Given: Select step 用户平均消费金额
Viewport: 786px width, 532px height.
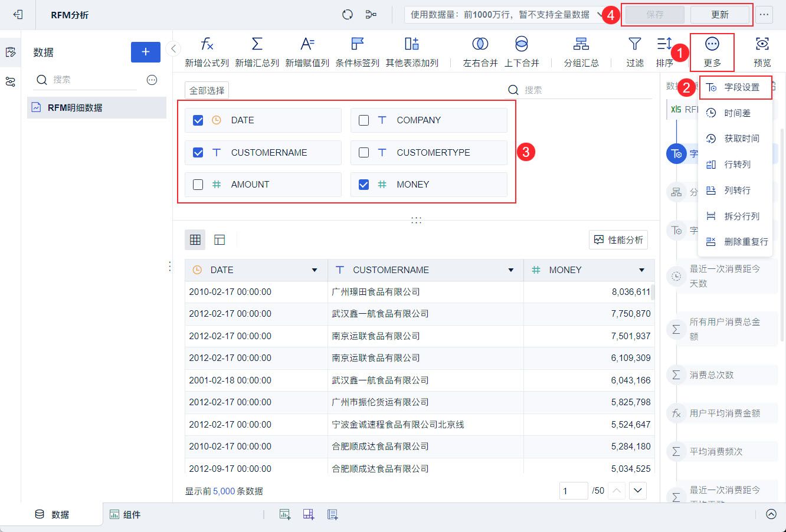Looking at the screenshot, I should 723,413.
